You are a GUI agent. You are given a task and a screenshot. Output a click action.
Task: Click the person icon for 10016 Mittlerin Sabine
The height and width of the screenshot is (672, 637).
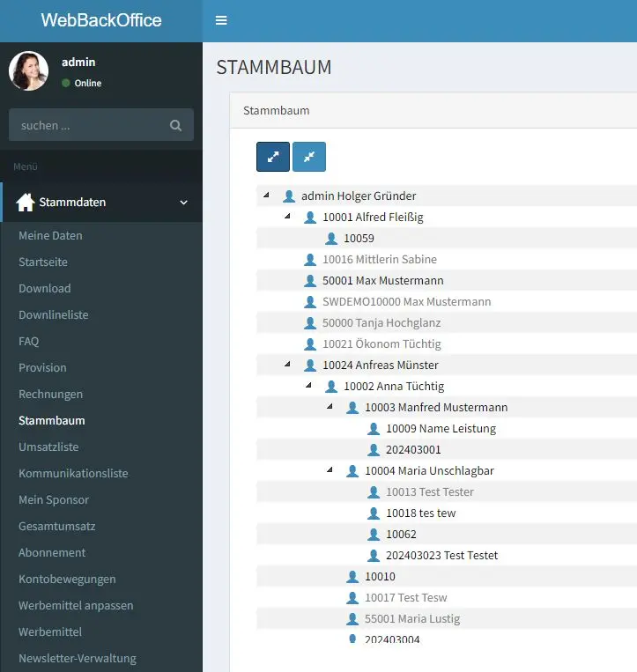pyautogui.click(x=310, y=260)
